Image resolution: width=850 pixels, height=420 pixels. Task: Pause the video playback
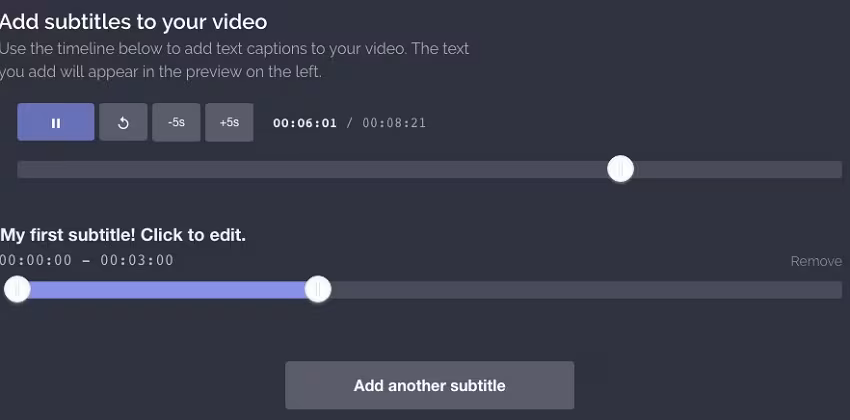click(x=56, y=123)
